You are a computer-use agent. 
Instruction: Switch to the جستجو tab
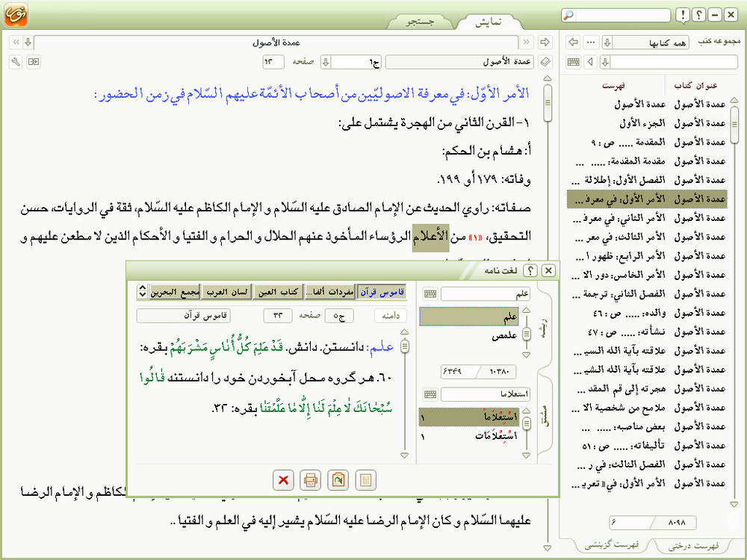tap(420, 22)
